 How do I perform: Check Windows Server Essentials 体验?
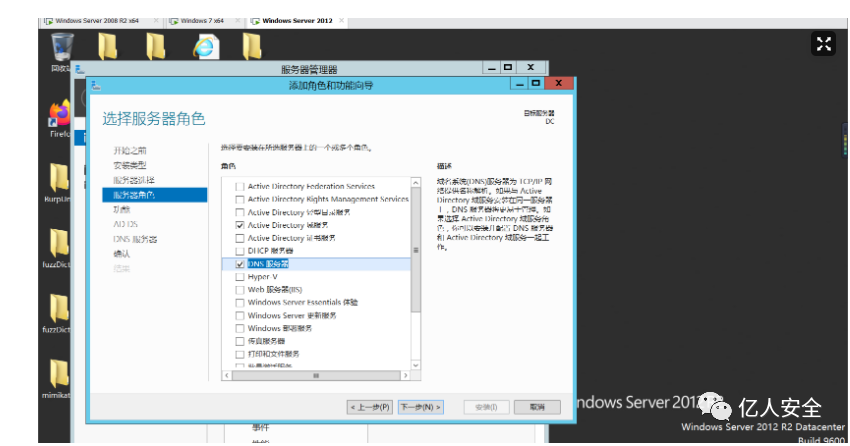click(240, 302)
